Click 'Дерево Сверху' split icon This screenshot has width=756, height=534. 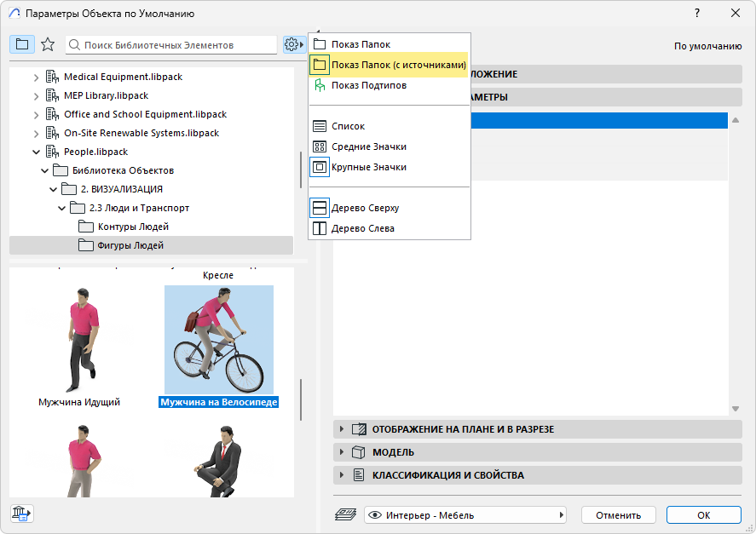click(320, 208)
